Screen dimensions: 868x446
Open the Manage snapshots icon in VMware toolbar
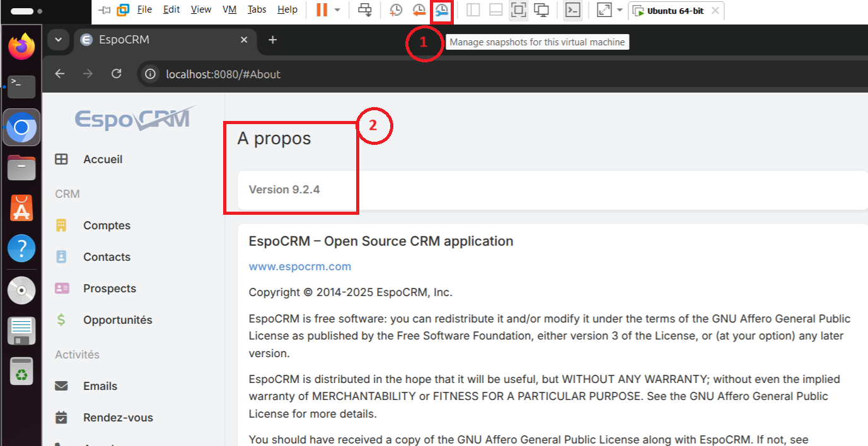tap(443, 10)
